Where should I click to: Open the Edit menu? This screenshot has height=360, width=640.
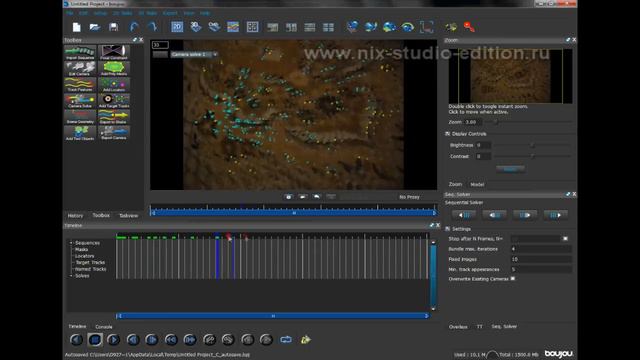click(83, 13)
